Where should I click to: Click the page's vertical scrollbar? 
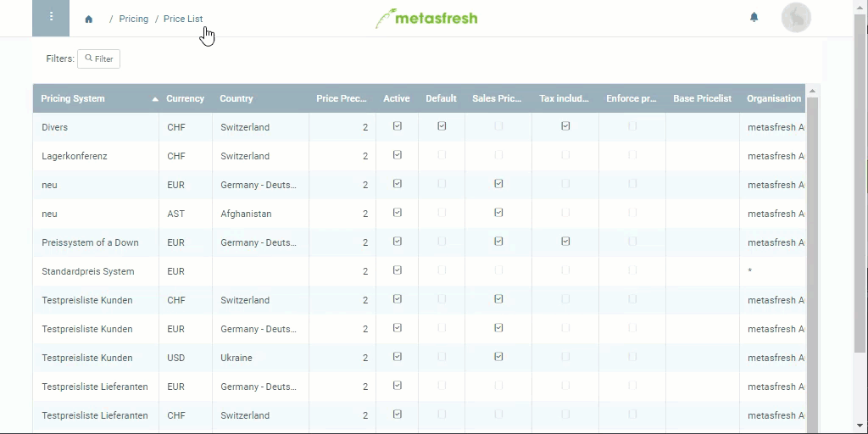pyautogui.click(x=860, y=183)
